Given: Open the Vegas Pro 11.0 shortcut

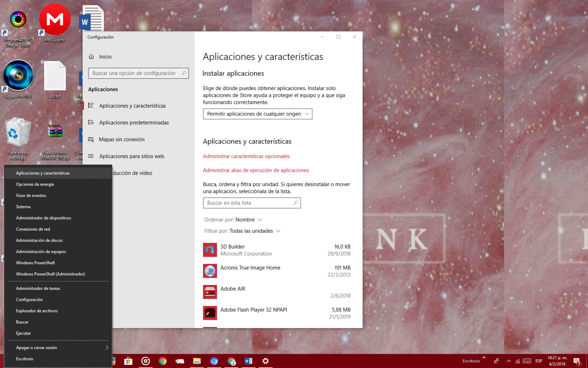Looking at the screenshot, I should point(18,79).
